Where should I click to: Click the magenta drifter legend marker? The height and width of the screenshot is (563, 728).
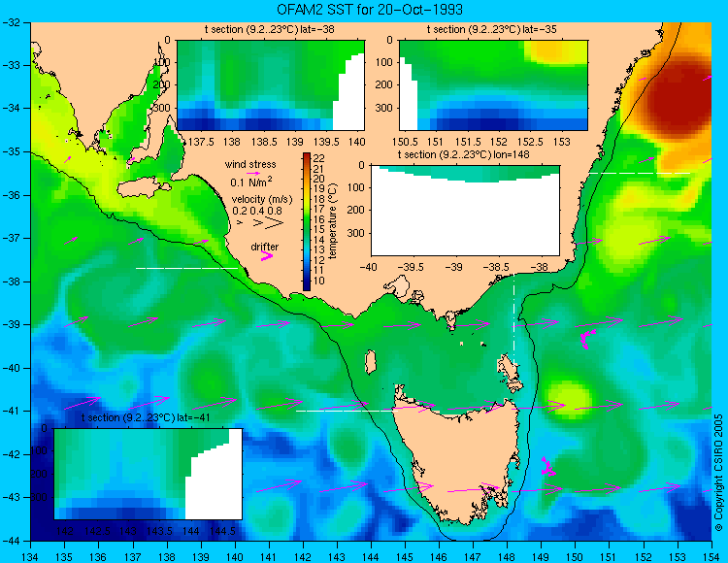click(x=267, y=255)
